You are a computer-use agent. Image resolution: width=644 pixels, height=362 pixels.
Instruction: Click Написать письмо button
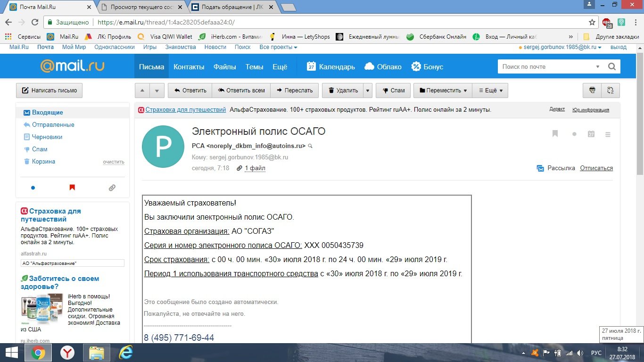coord(50,90)
